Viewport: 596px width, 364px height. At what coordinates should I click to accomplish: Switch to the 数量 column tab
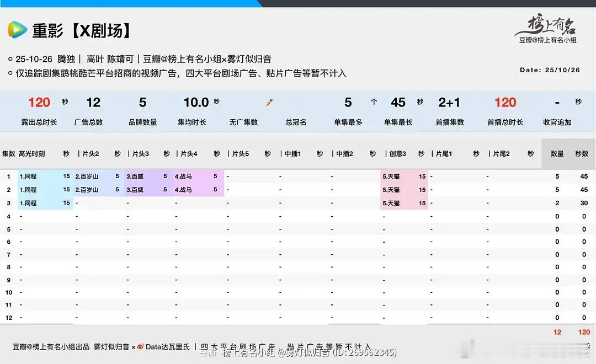coord(557,153)
